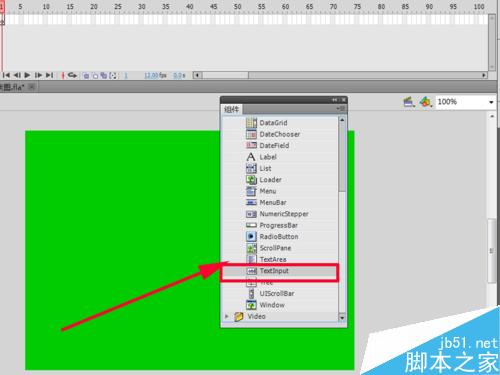Click the ProgressBar component icon
Screen dimensions: 500x375
click(x=251, y=225)
